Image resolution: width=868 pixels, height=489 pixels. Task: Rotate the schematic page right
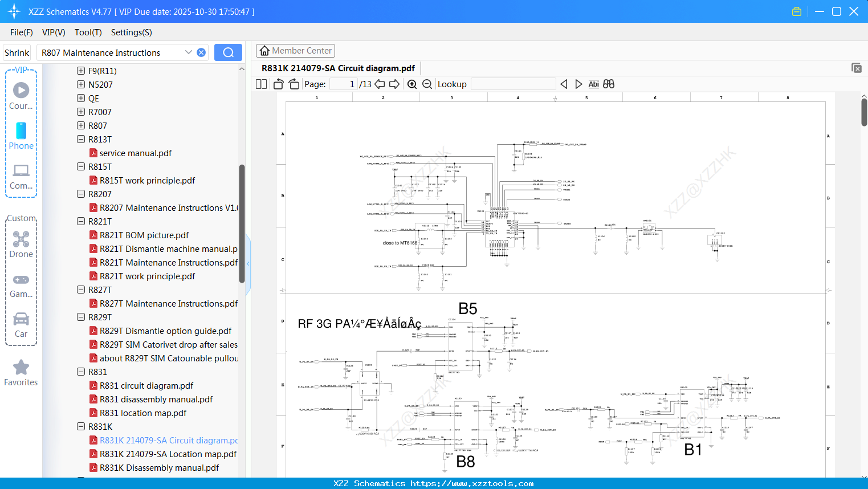click(293, 84)
